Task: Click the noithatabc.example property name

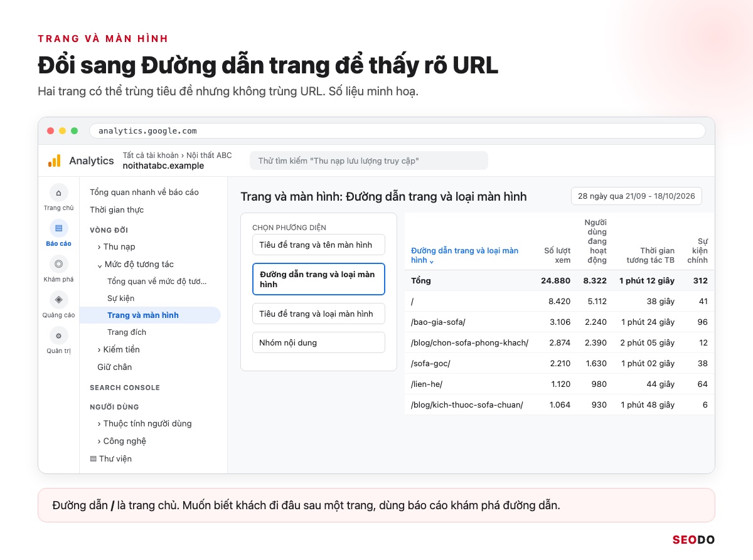Action: [x=163, y=166]
